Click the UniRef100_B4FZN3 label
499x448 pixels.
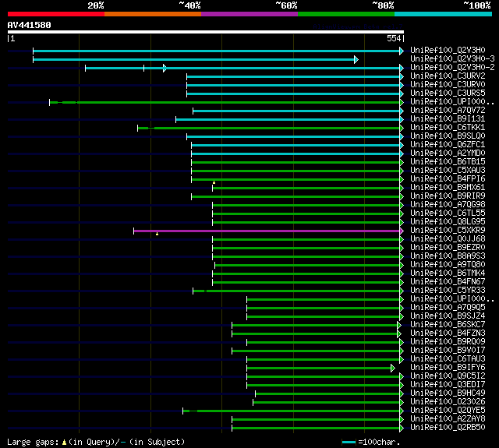pyautogui.click(x=448, y=333)
